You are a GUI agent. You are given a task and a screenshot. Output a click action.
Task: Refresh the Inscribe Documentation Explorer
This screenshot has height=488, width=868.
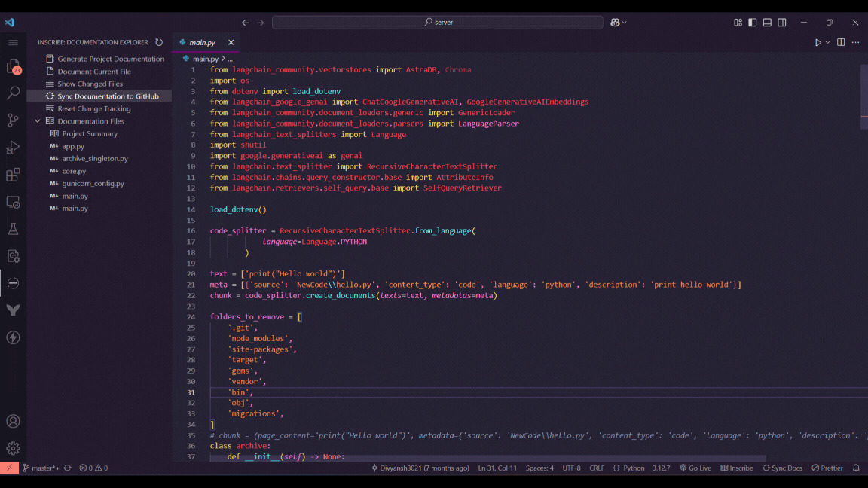159,42
